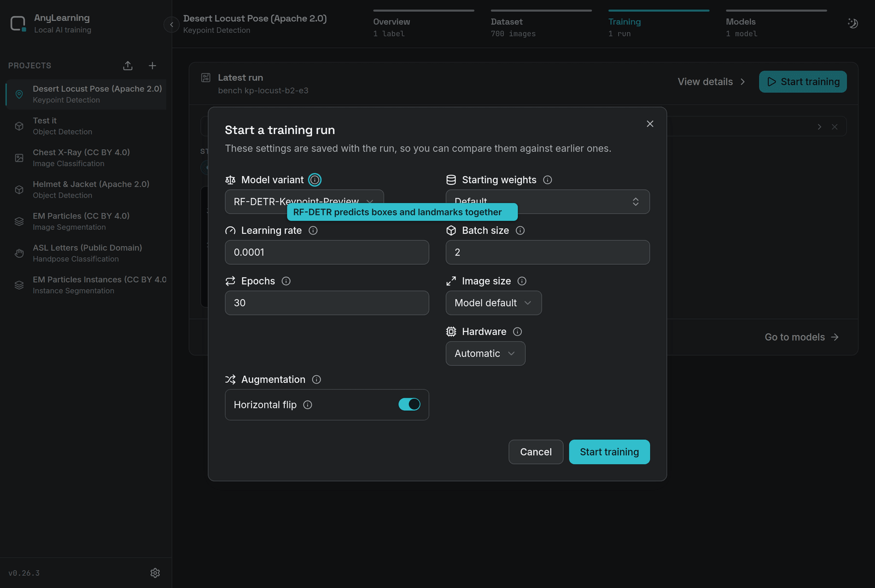This screenshot has width=875, height=588.
Task: Click the Image size expand arrows icon
Action: pyautogui.click(x=451, y=281)
